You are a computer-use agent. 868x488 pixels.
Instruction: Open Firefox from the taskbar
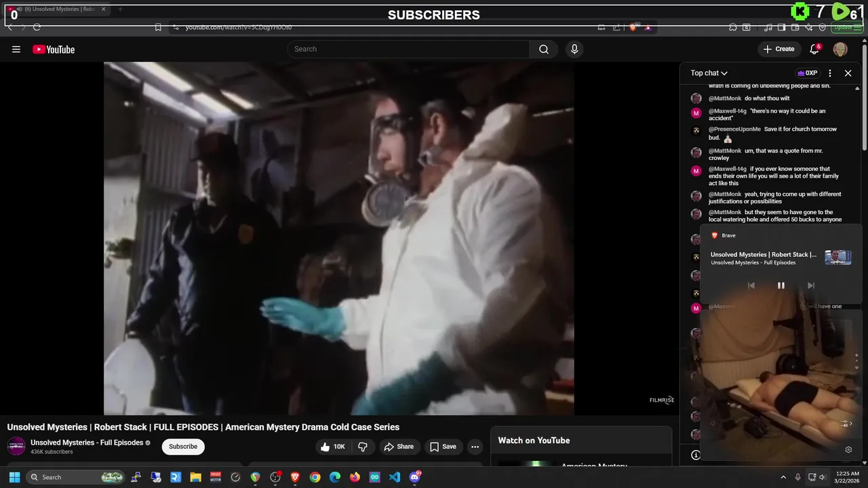point(355,477)
